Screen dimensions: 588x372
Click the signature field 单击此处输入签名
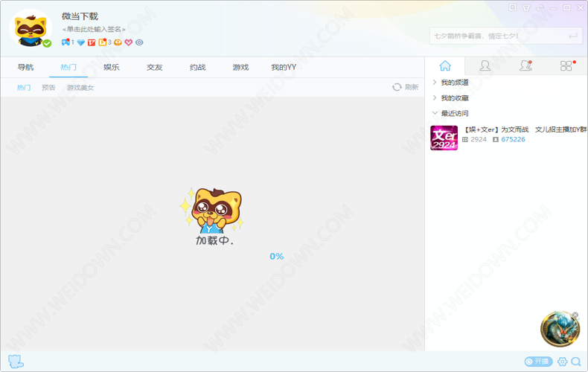point(94,29)
